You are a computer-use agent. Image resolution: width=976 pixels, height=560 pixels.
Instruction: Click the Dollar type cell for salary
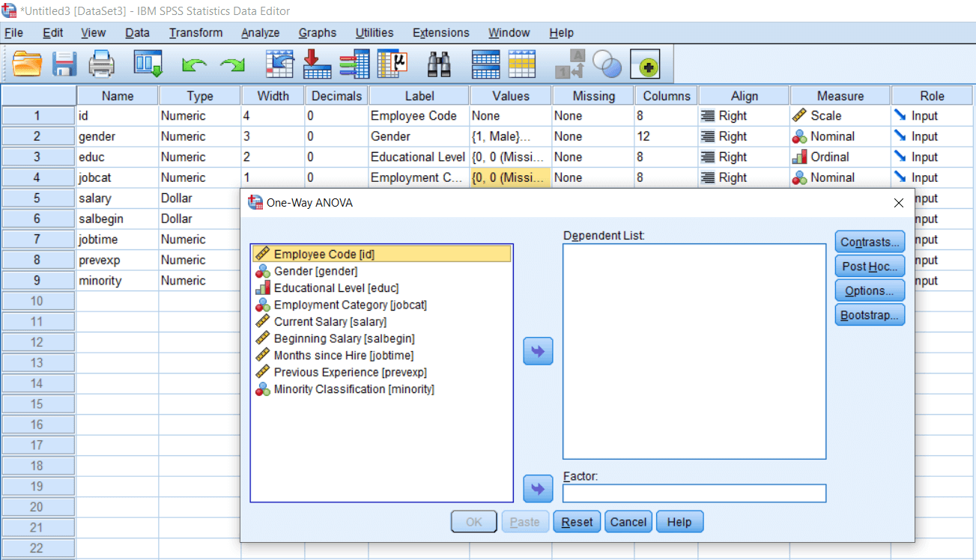pyautogui.click(x=199, y=198)
